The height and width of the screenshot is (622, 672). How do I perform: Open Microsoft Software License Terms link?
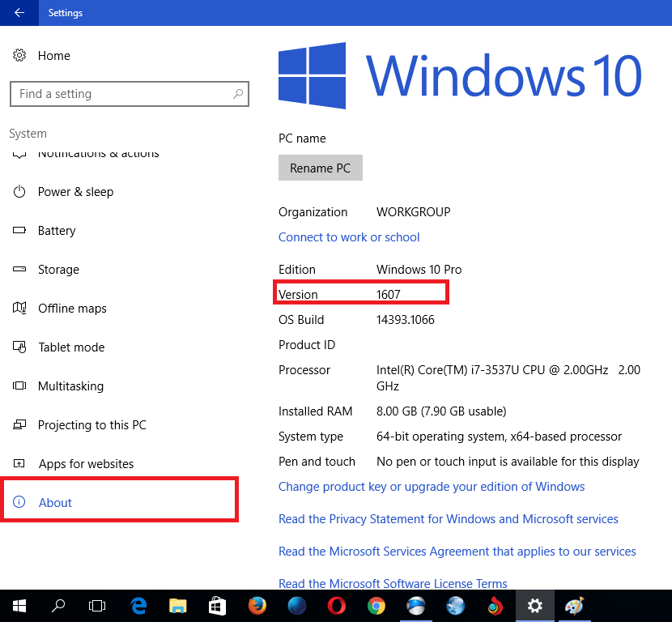tap(393, 583)
